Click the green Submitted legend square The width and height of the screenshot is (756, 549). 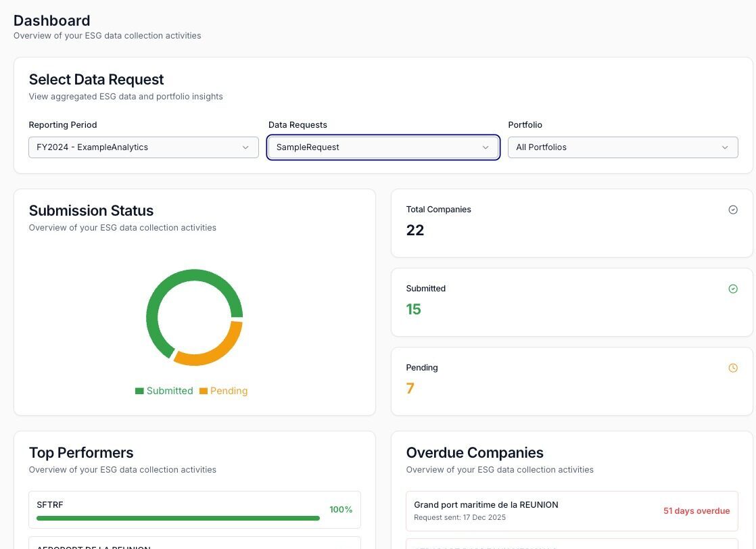139,391
